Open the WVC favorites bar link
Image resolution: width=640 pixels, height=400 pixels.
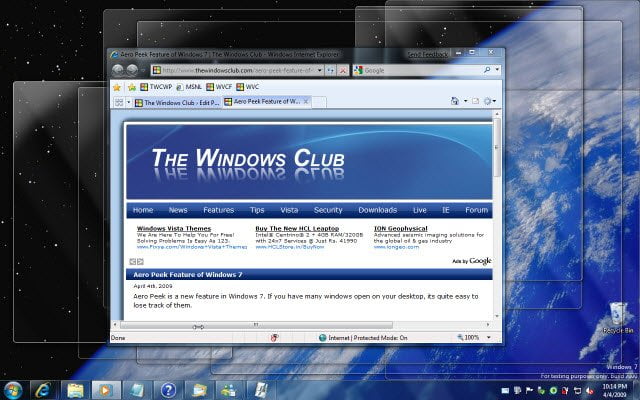247,87
